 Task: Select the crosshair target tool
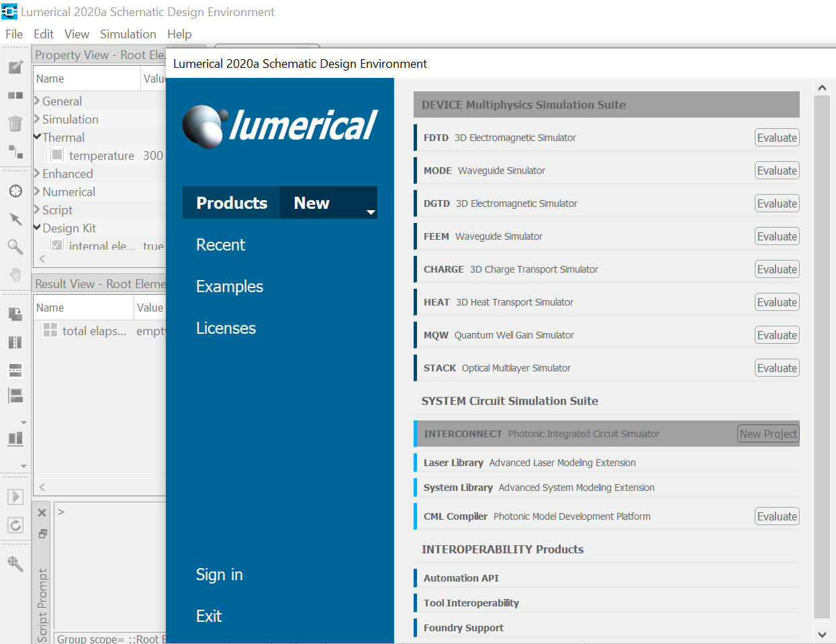pos(15,191)
